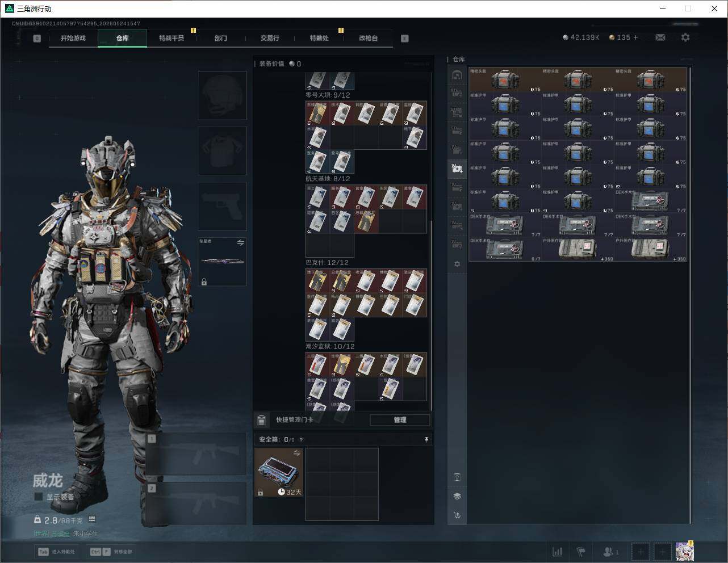Click the right navigation arrow icon after 改枪台
This screenshot has height=563, width=728.
point(405,39)
